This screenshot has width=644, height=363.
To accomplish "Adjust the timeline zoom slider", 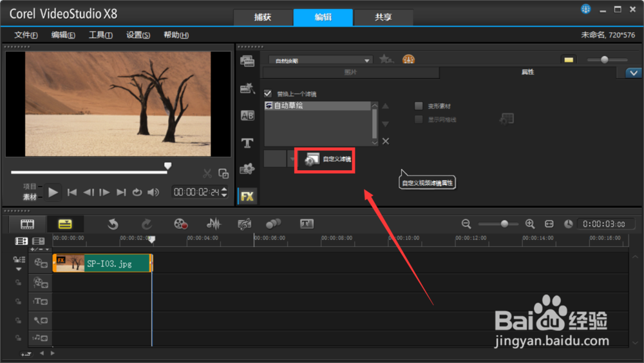I will [x=504, y=224].
